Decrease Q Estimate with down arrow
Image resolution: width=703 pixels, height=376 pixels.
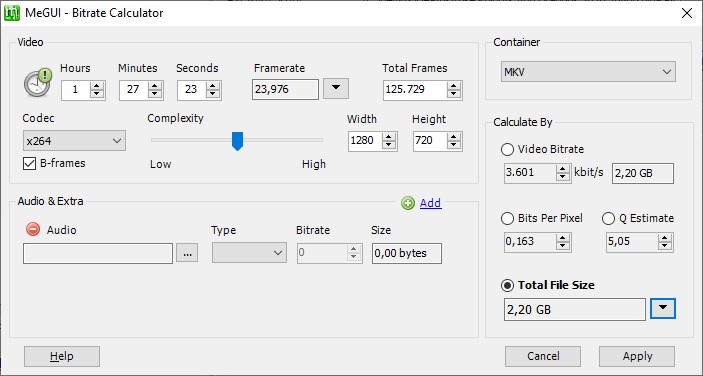665,246
